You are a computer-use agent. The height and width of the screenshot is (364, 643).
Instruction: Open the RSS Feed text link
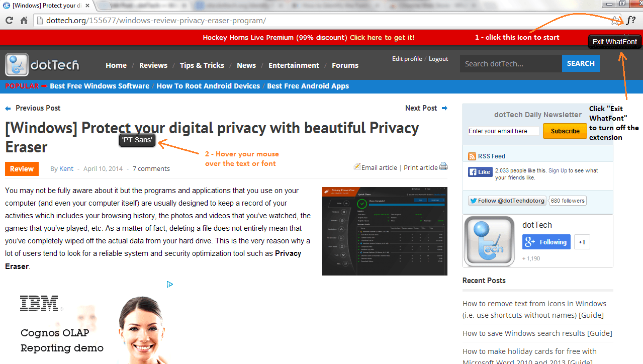[492, 156]
